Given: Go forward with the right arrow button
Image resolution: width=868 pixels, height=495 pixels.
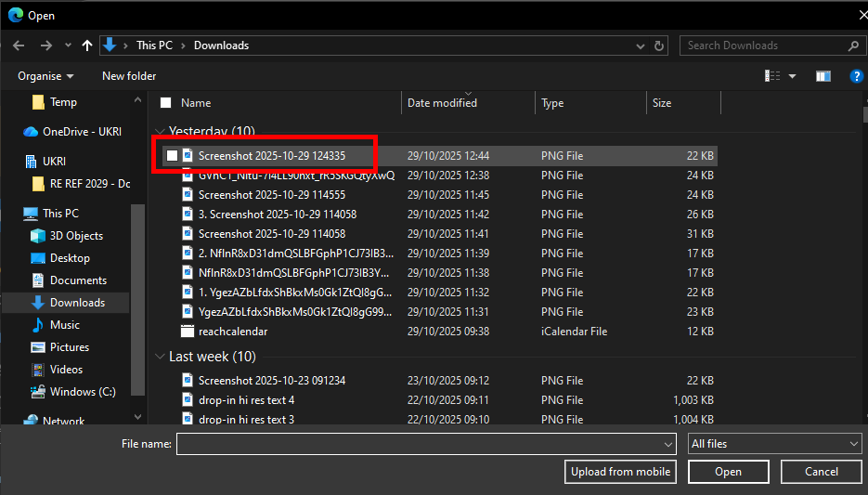Looking at the screenshot, I should (45, 46).
